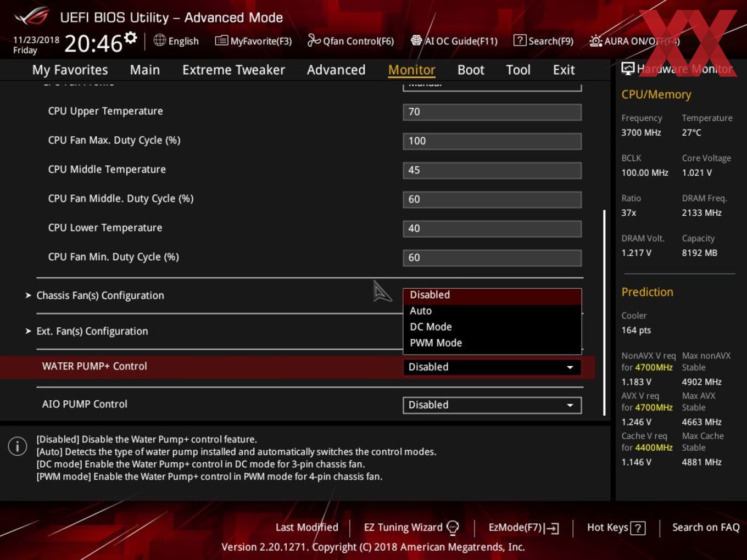Viewport: 747px width, 560px height.
Task: Click the CPU/Memory section heading
Action: coord(656,94)
